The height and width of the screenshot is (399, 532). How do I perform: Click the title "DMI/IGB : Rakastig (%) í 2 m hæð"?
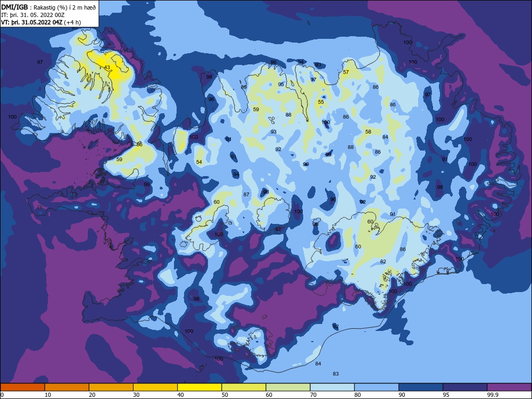(x=48, y=7)
